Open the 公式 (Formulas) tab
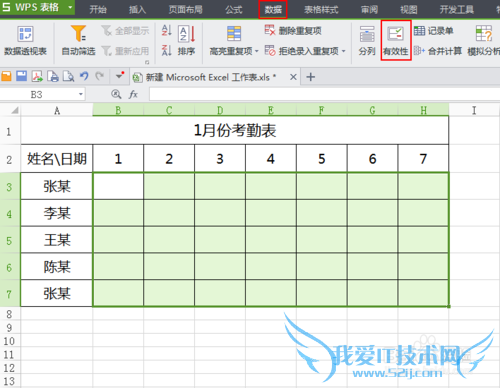This screenshot has width=500, height=388. (234, 9)
